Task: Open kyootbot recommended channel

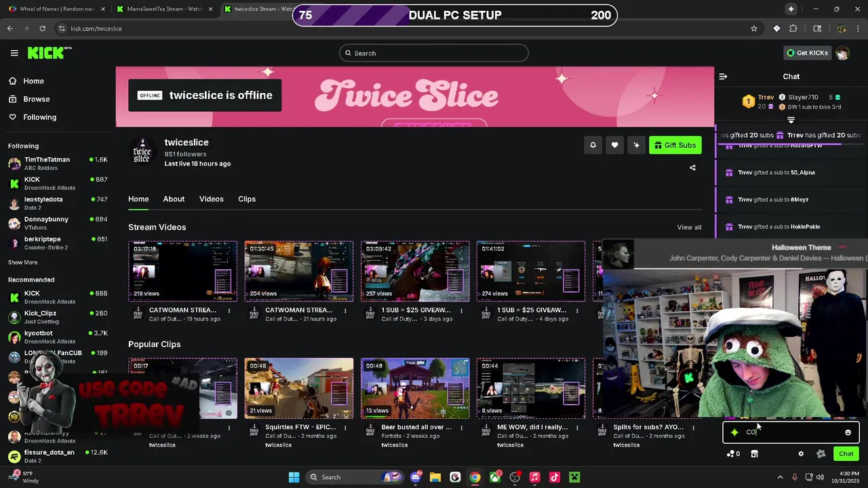Action: pyautogui.click(x=58, y=337)
